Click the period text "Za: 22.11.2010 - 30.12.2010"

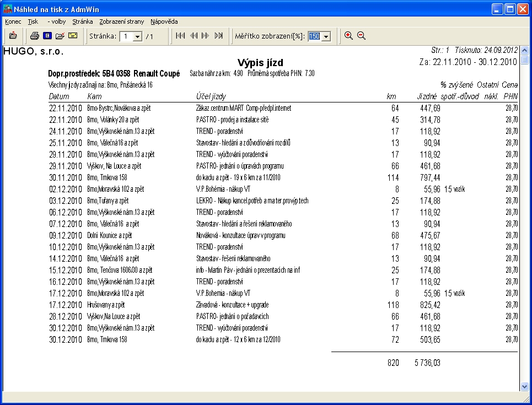[468, 62]
